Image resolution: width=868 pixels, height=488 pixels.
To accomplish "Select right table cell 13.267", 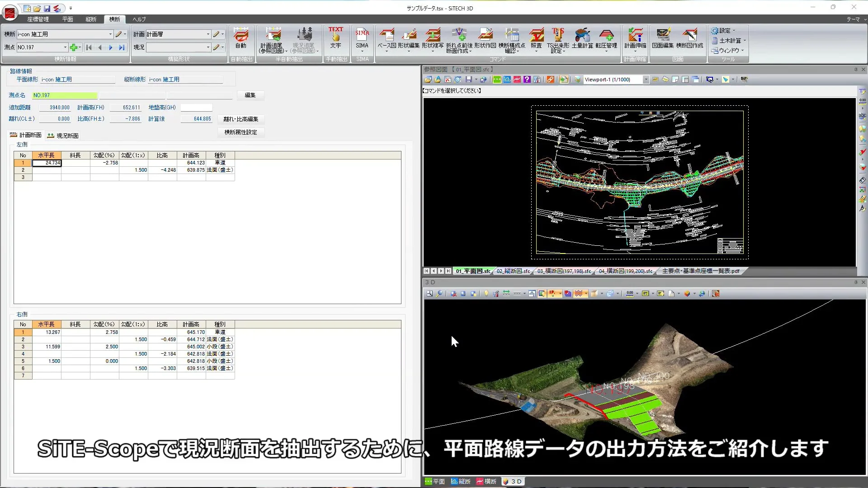I will pyautogui.click(x=47, y=332).
